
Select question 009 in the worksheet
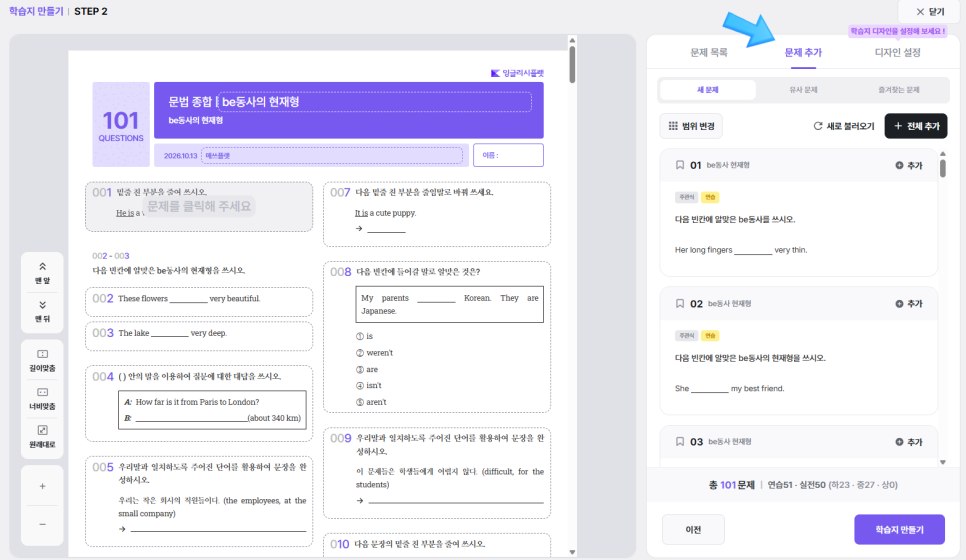[x=437, y=473]
